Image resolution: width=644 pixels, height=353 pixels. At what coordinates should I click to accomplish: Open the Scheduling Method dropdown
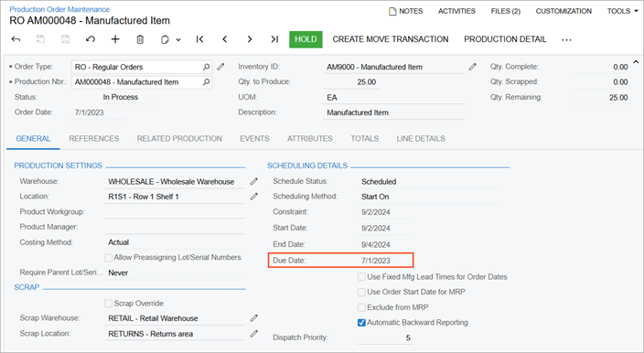pos(427,197)
